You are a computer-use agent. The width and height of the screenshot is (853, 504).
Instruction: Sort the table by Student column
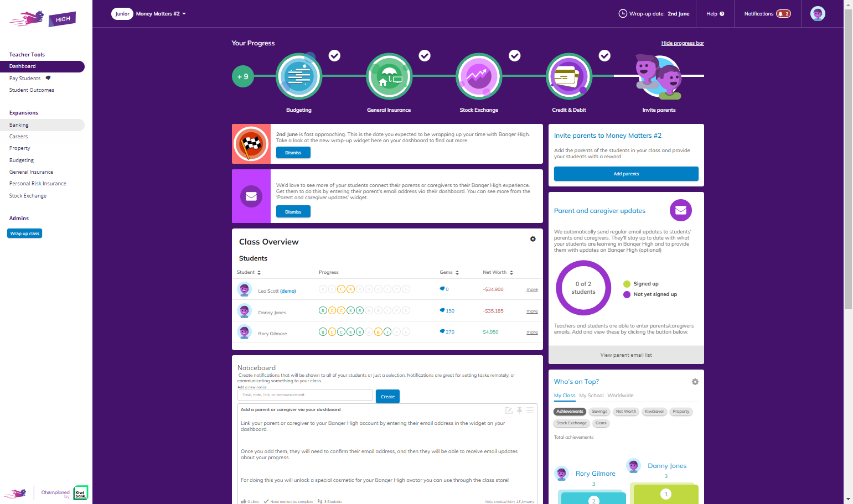(249, 272)
